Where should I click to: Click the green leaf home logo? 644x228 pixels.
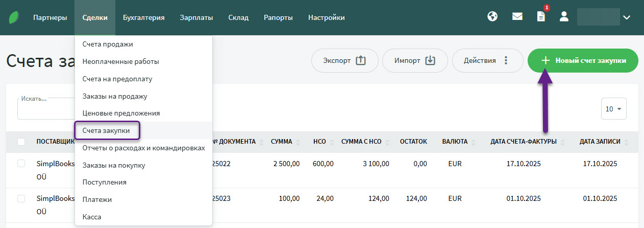(13, 17)
